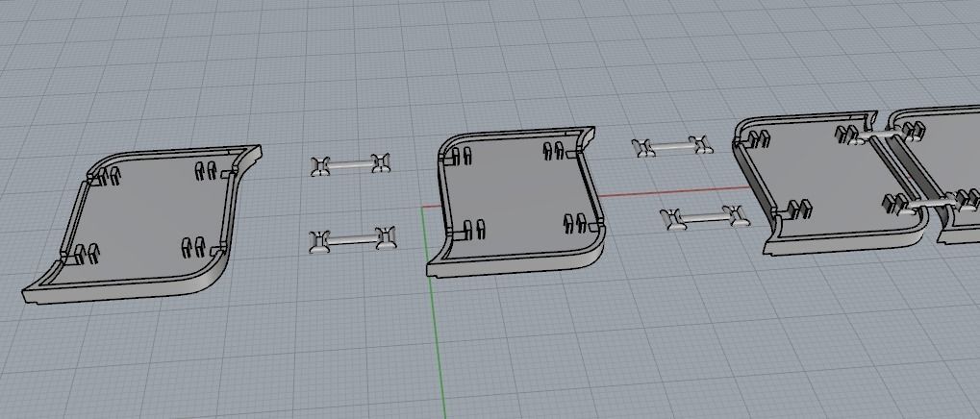The width and height of the screenshot is (980, 419).
Task: Select the lower connector clip between left and center panels
Action: [353, 240]
